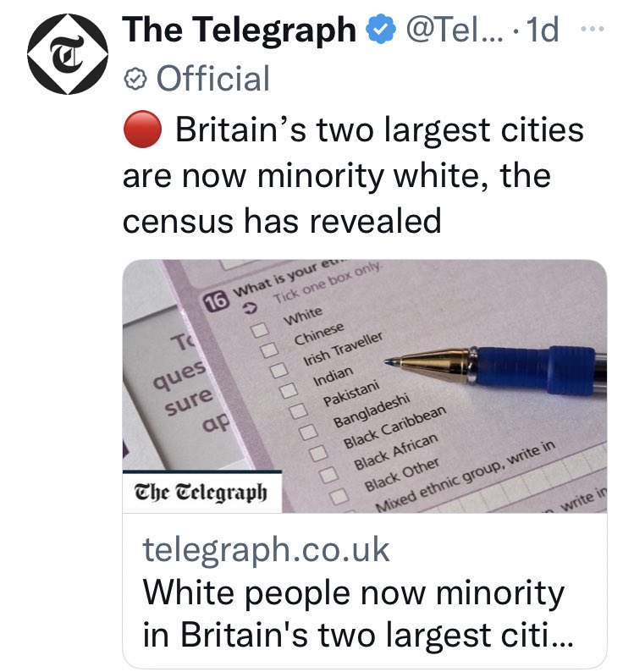Tick the White checkbox in photo
The height and width of the screenshot is (672, 634).
[x=262, y=328]
